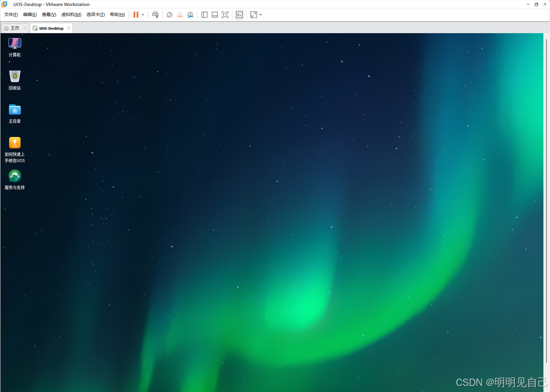The image size is (550, 392).
Task: Revert to the previous snapshot icon
Action: point(180,15)
